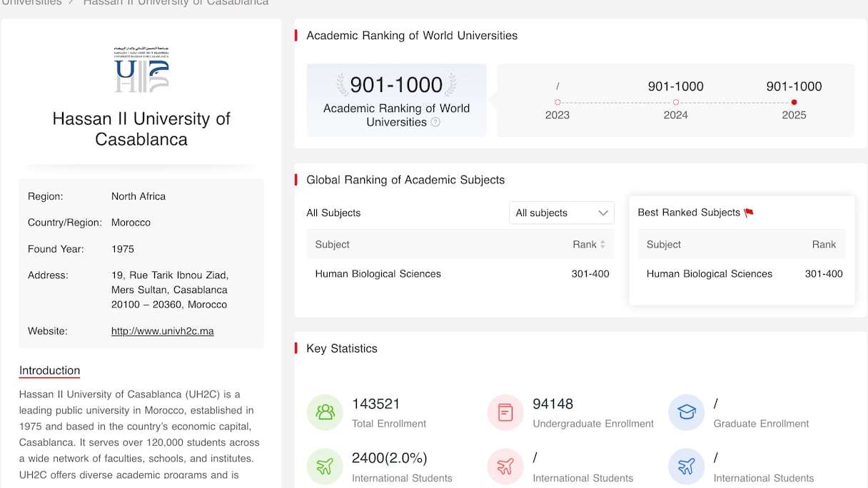Viewport: 868px width, 488px height.
Task: Click the Hassan II University logo
Action: (141, 69)
